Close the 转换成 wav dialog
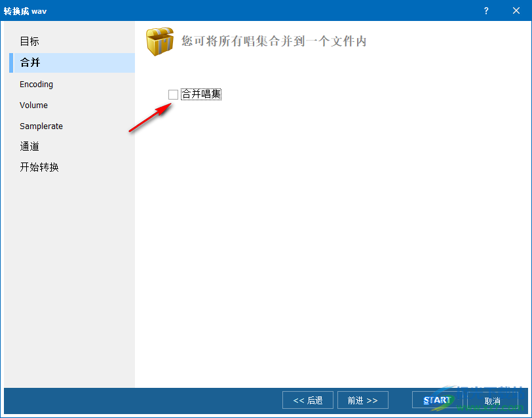 pos(516,11)
